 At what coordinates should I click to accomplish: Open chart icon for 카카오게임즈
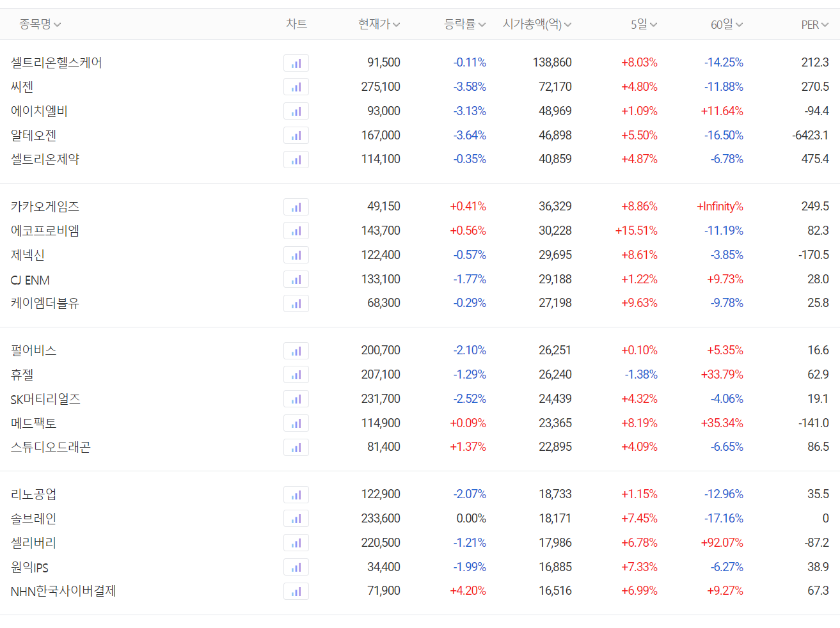click(x=296, y=207)
